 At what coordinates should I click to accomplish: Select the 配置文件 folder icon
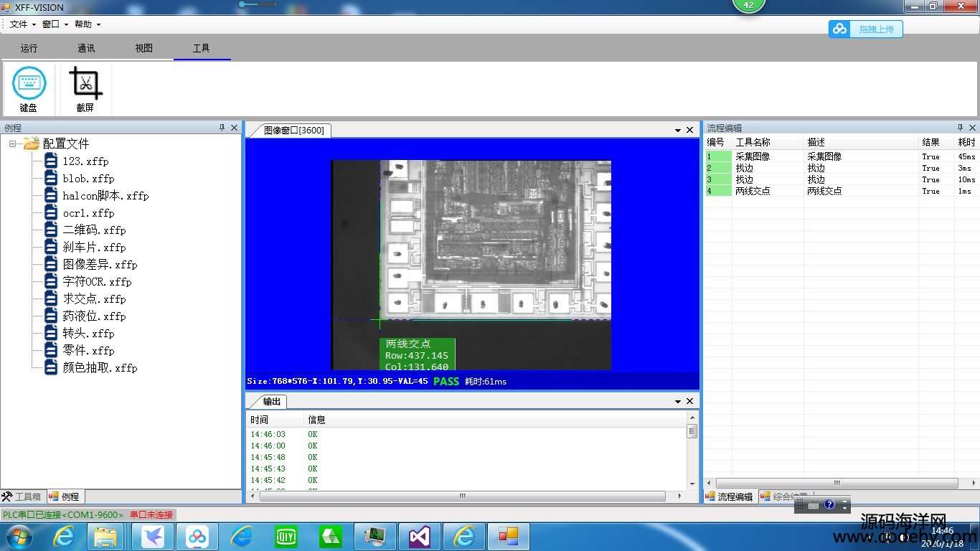pyautogui.click(x=32, y=143)
